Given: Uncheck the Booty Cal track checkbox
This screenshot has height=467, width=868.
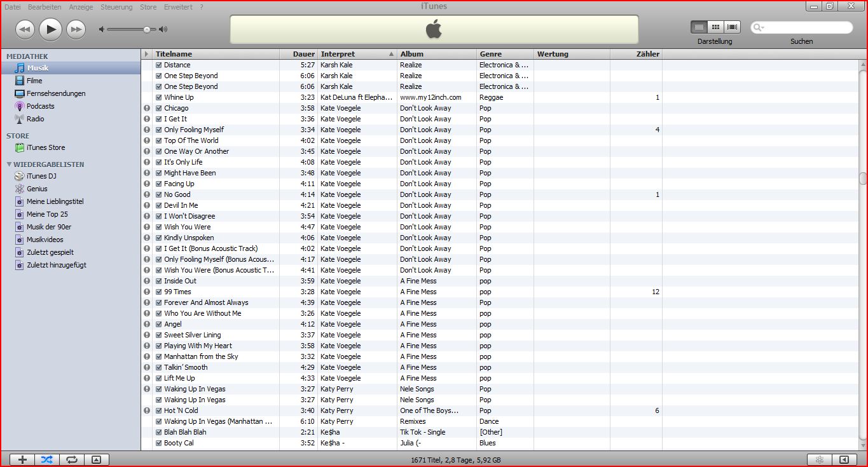Looking at the screenshot, I should coord(159,443).
